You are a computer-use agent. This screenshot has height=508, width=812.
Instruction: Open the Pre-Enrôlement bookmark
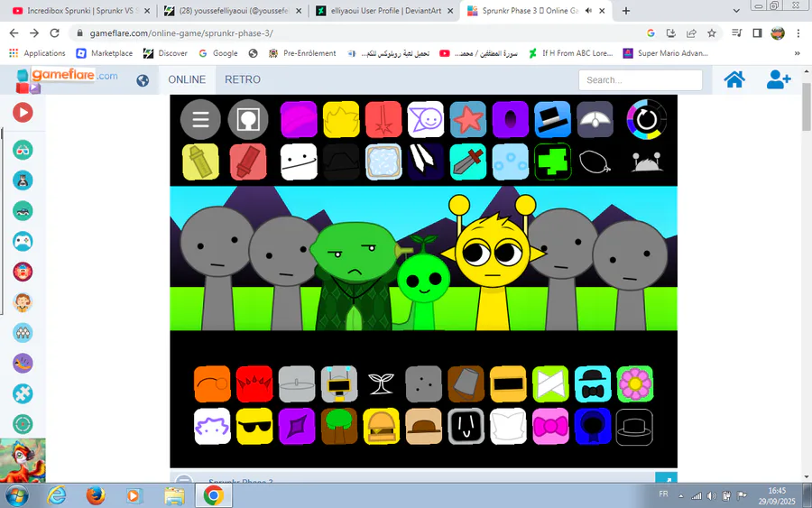(302, 53)
